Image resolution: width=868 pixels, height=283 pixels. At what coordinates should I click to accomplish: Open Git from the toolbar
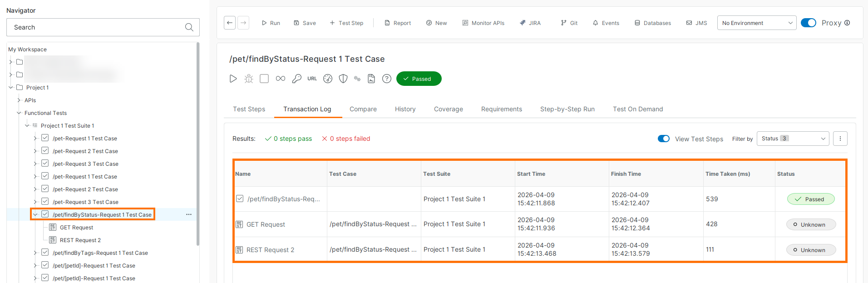[x=569, y=23]
